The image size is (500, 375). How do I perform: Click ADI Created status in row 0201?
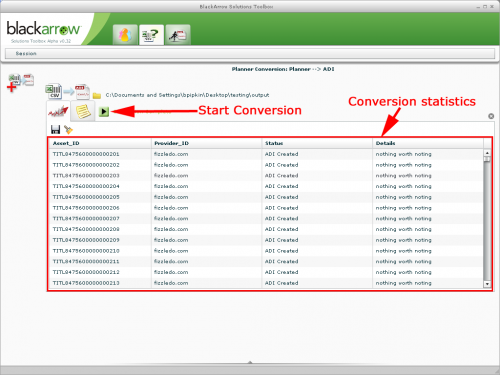[281, 154]
